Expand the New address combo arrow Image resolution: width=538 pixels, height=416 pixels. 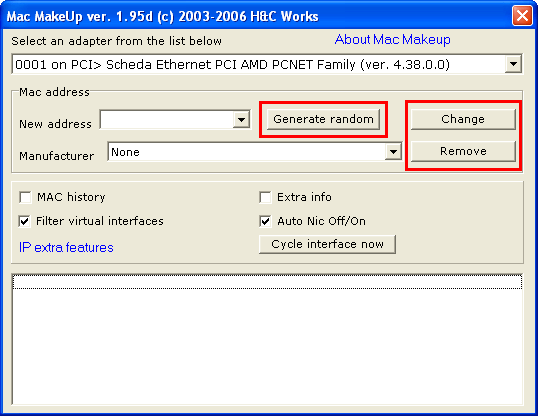241,119
